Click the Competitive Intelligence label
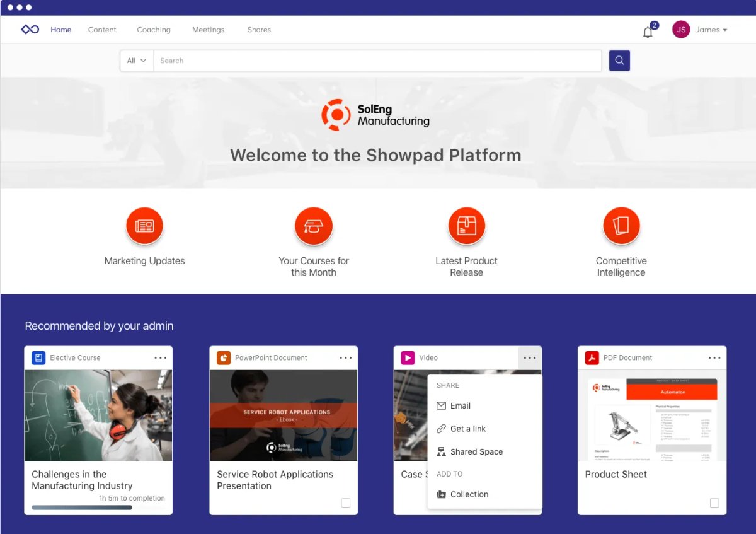The image size is (756, 534). point(621,267)
